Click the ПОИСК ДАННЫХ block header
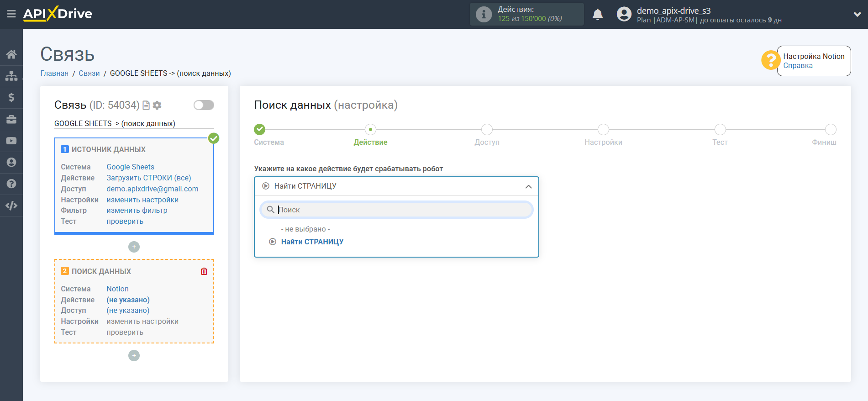This screenshot has width=868, height=401. click(x=101, y=272)
